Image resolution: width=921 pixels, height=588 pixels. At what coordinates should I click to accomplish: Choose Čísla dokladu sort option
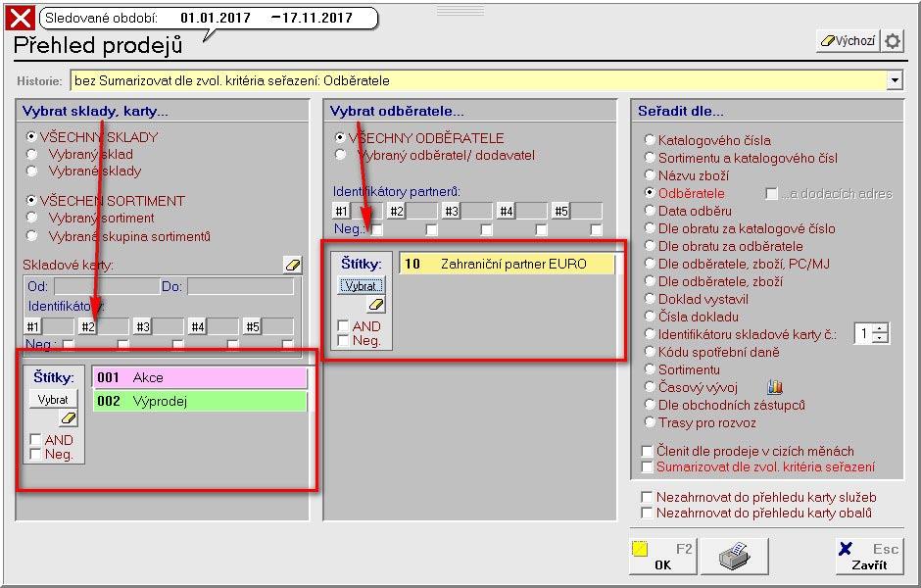coord(649,316)
